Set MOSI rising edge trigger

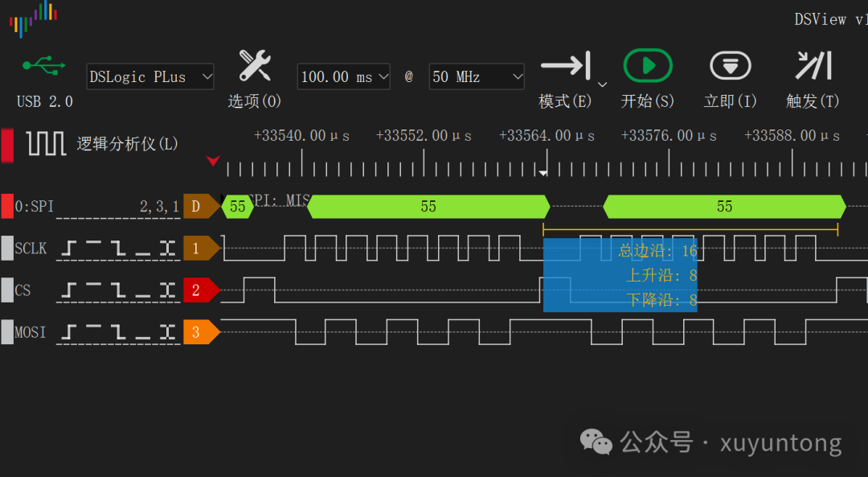pyautogui.click(x=68, y=332)
